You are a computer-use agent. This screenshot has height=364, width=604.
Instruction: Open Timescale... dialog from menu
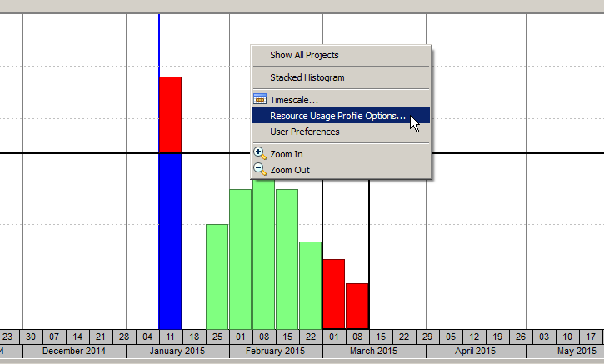click(x=293, y=100)
